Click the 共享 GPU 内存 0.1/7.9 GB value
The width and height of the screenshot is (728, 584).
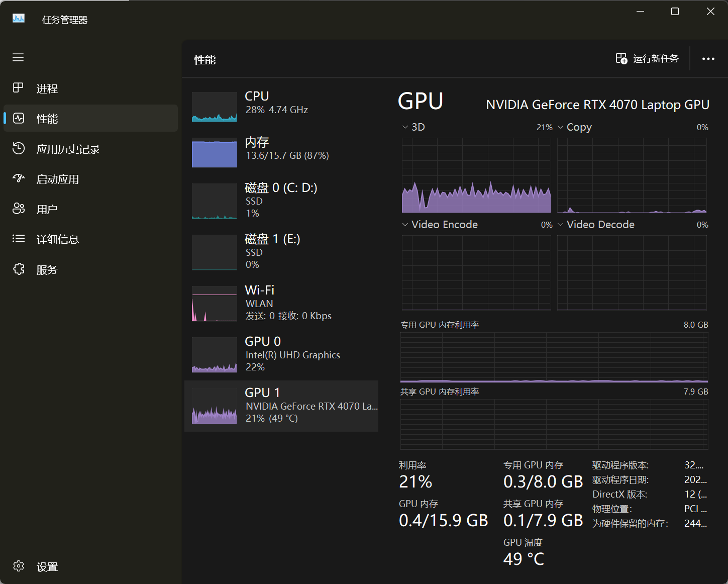coord(543,520)
